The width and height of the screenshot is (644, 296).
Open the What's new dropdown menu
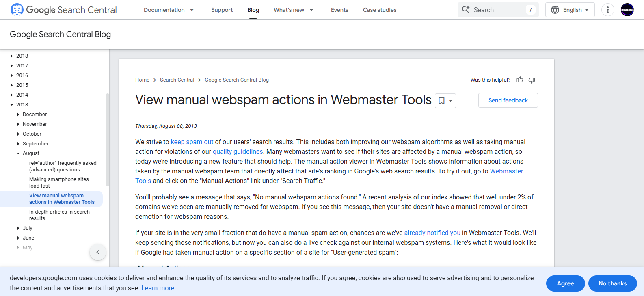coord(294,10)
